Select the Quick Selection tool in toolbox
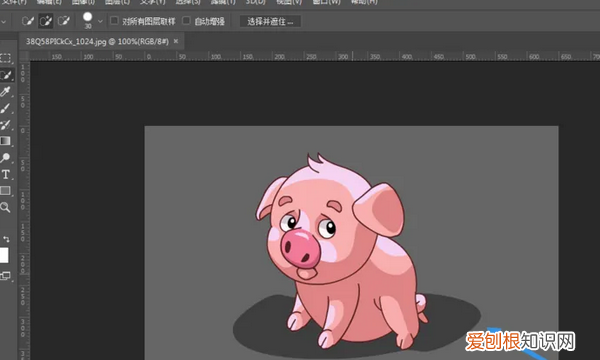The image size is (600, 360). point(6,75)
